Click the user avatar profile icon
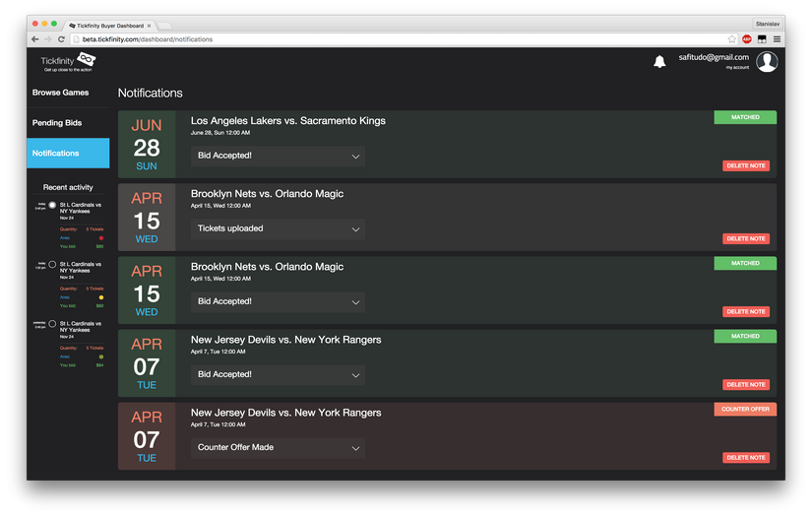812x517 pixels. pos(767,62)
